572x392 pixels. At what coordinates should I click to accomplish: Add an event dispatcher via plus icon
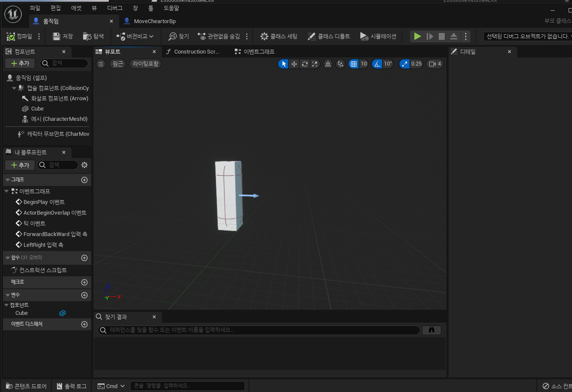(x=84, y=324)
